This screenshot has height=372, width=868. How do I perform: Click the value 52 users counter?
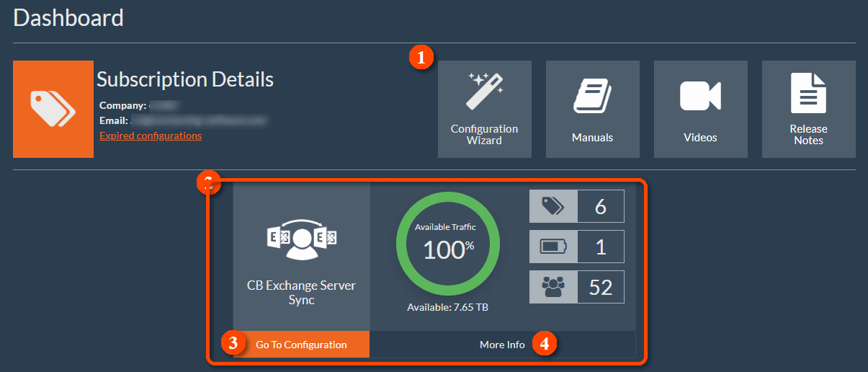tap(601, 287)
